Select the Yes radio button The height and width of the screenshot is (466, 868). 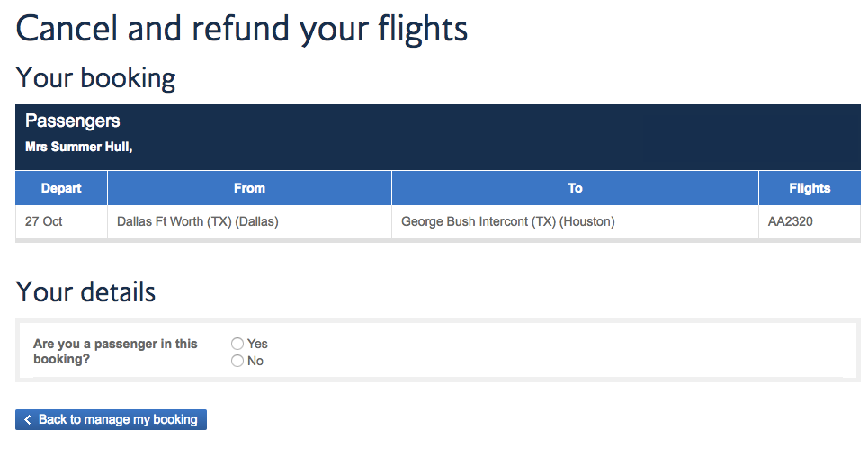(237, 344)
